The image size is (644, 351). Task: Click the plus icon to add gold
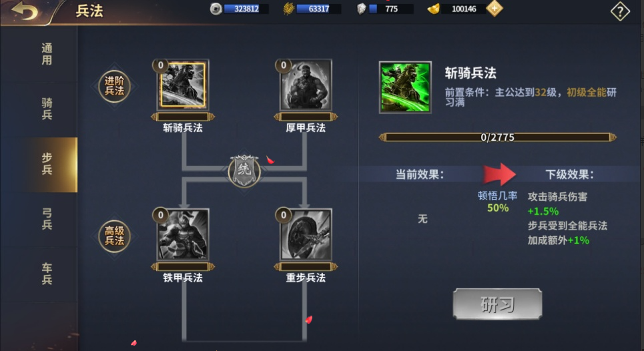(x=494, y=9)
